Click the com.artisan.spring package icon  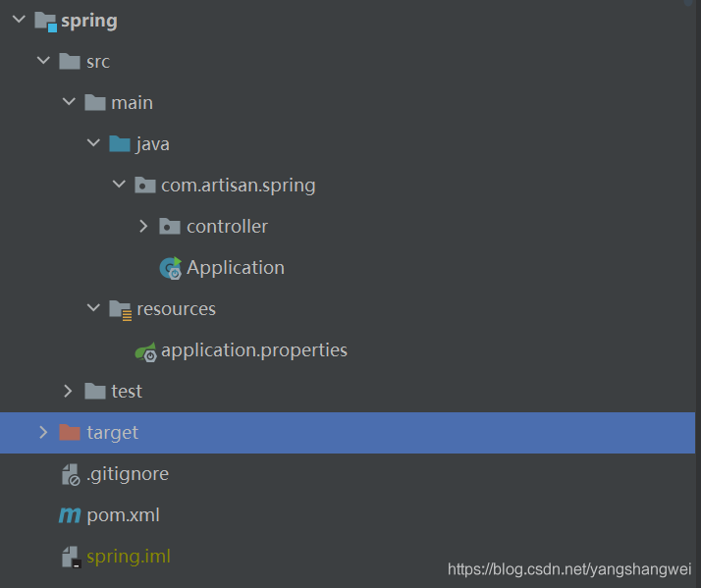(x=145, y=186)
